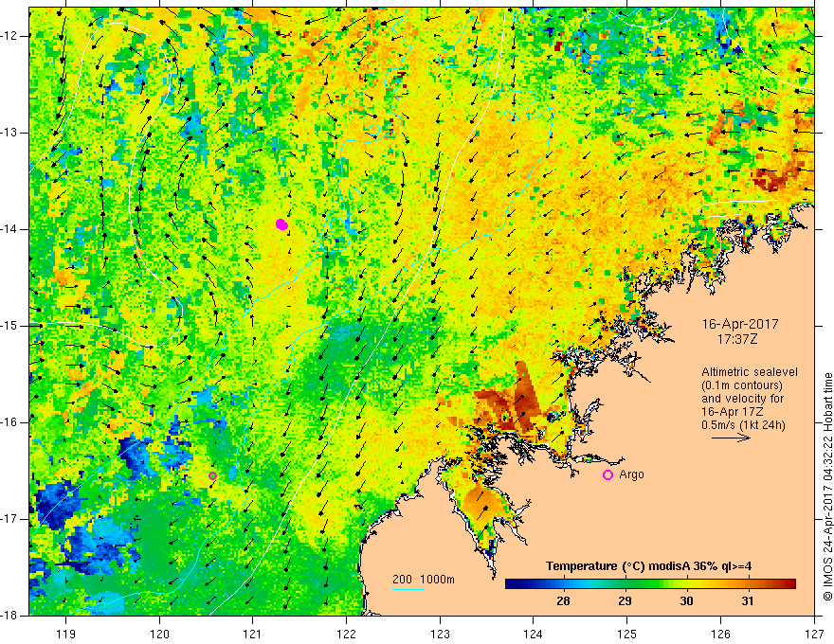
Task: Click latitude label '-14' on left axis
Action: click(9, 229)
